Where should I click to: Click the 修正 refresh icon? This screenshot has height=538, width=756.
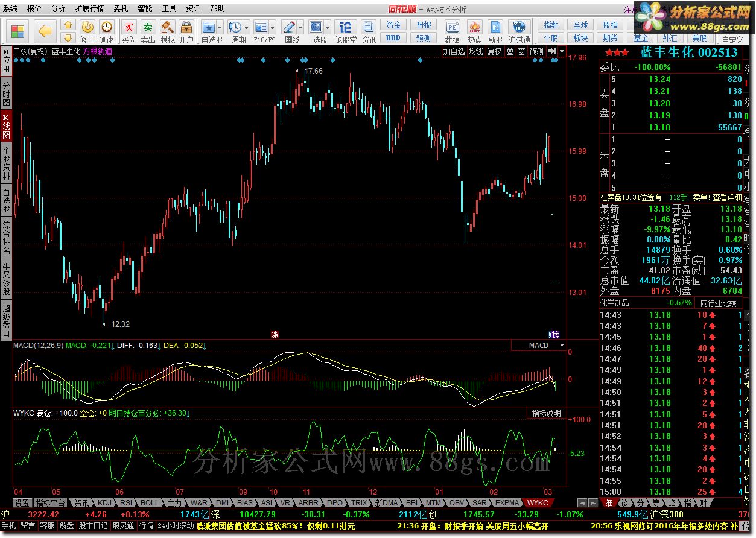click(x=87, y=31)
